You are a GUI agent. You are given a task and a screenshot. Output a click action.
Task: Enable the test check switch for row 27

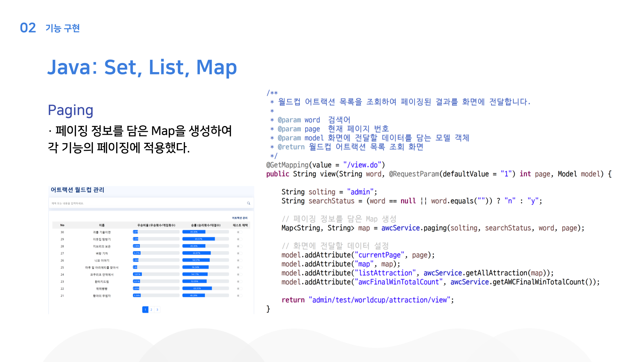point(239,253)
